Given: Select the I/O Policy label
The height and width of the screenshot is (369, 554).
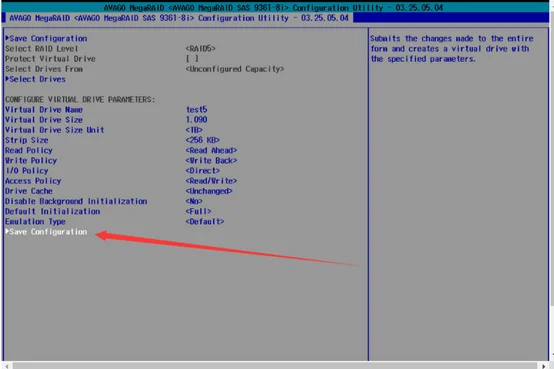Looking at the screenshot, I should click(27, 171).
